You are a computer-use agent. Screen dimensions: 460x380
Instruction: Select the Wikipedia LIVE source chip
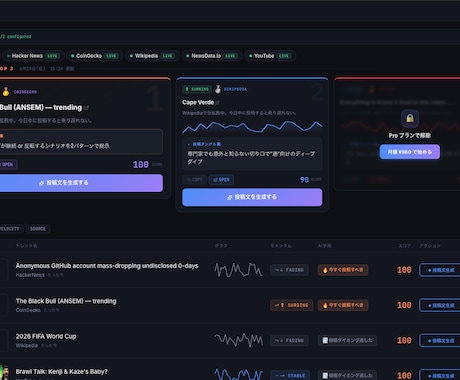152,56
